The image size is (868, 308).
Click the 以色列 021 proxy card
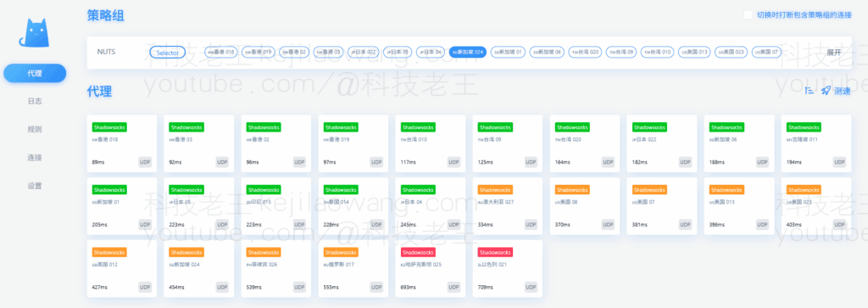[508, 269]
